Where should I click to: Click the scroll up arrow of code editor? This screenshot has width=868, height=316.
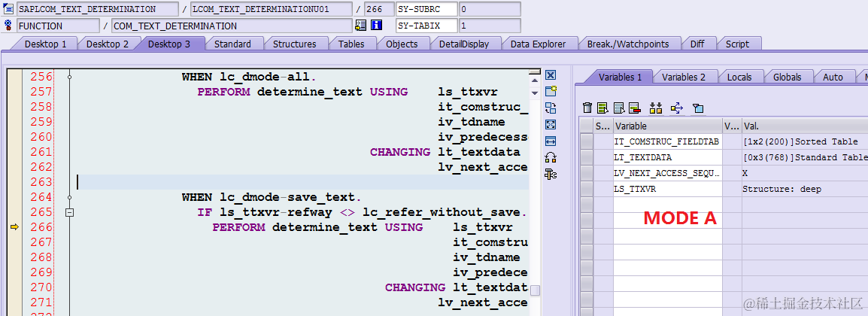534,81
